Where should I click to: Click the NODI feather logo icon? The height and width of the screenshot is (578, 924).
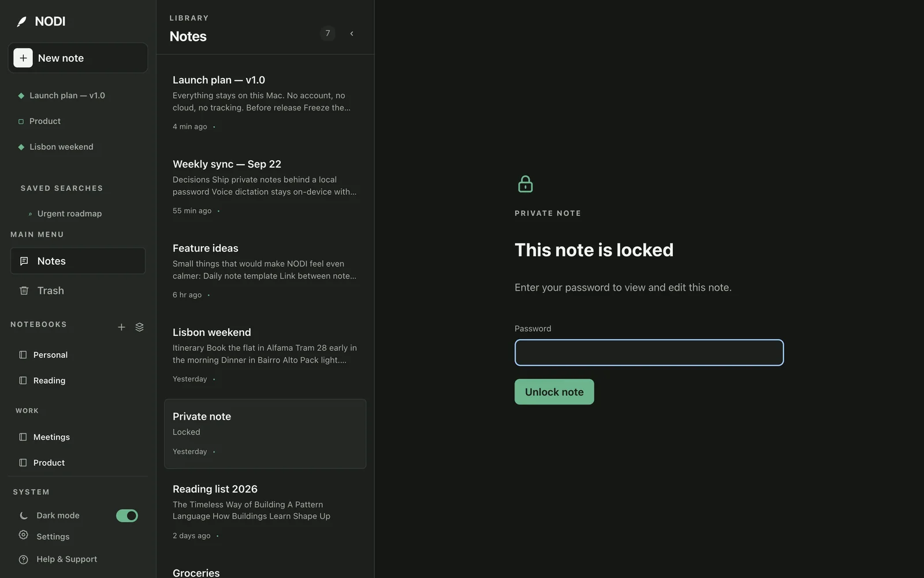pyautogui.click(x=22, y=22)
